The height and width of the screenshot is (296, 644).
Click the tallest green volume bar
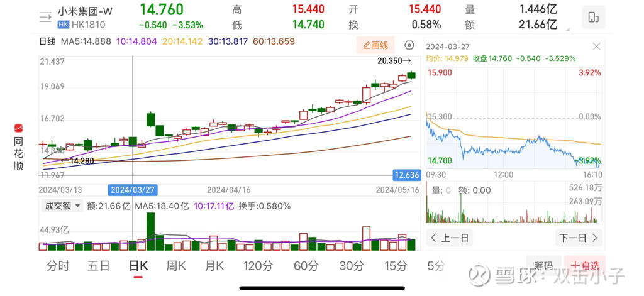pyautogui.click(x=151, y=231)
